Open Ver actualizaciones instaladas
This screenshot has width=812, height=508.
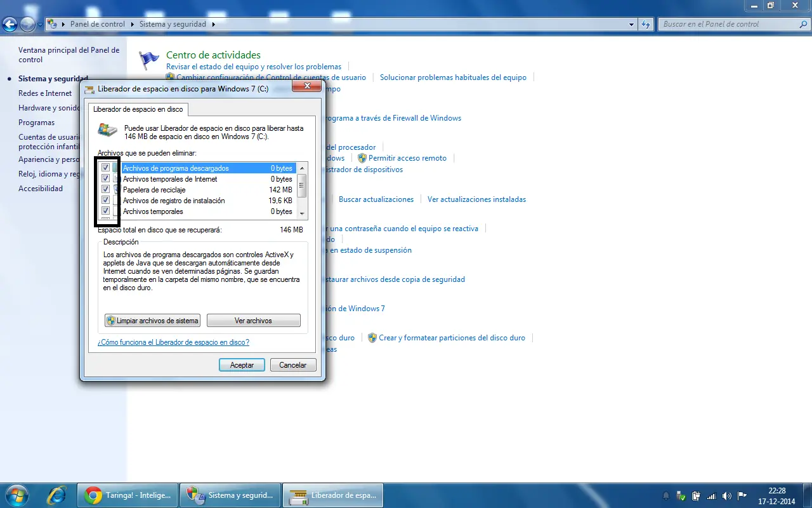click(476, 199)
